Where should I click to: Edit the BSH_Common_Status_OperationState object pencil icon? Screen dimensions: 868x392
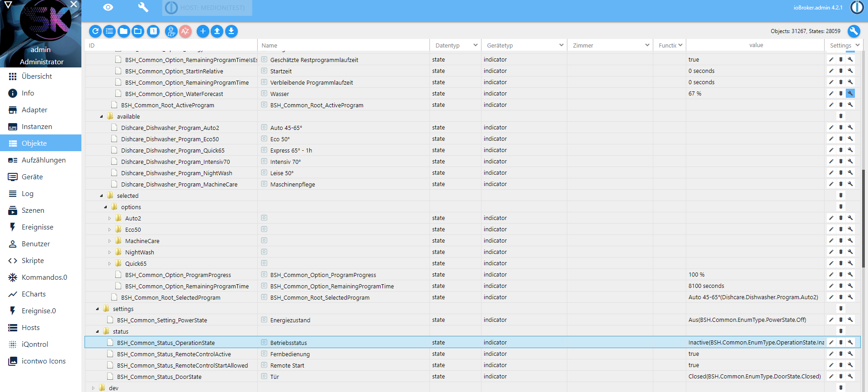[831, 342]
